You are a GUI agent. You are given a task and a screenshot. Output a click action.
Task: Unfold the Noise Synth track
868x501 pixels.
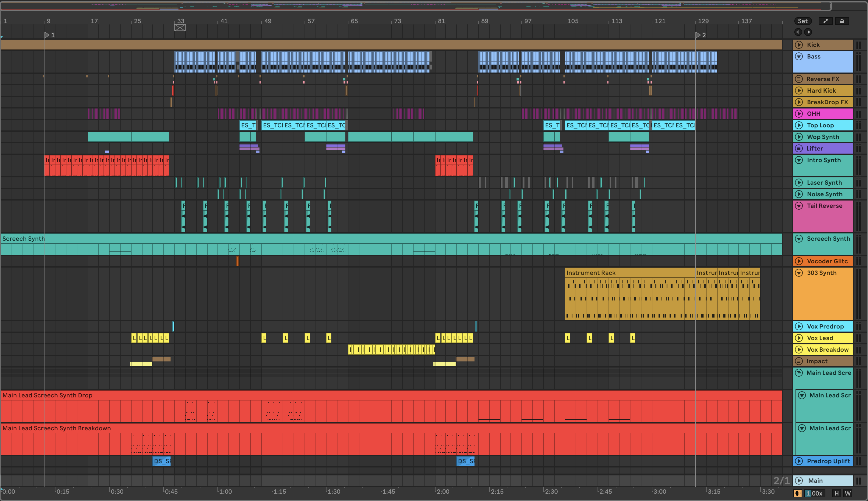[x=799, y=194]
